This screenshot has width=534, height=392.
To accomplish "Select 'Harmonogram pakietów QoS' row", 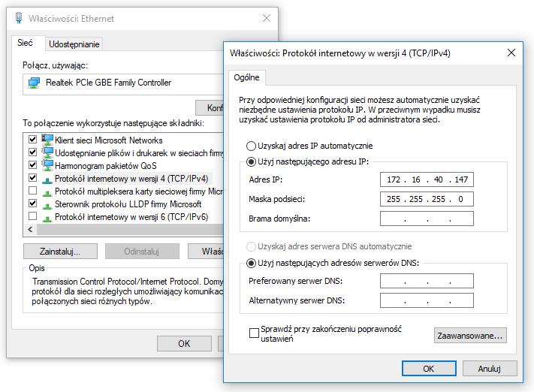I will (106, 166).
